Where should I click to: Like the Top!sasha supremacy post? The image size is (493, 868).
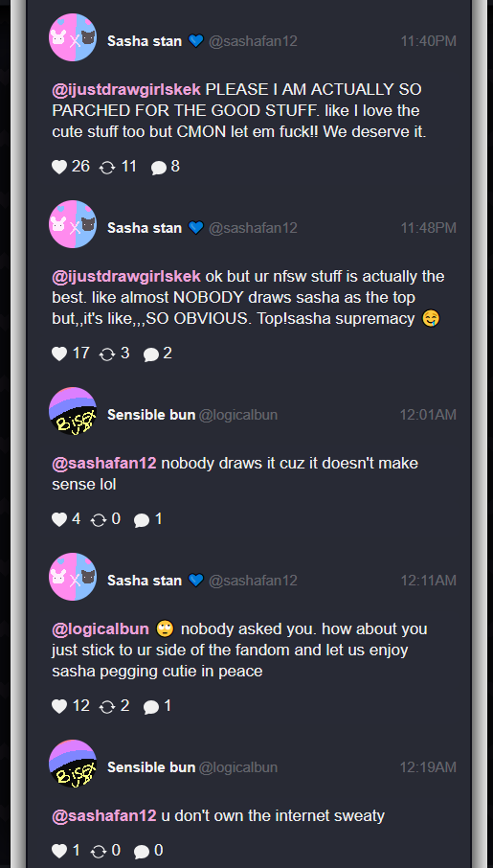59,354
